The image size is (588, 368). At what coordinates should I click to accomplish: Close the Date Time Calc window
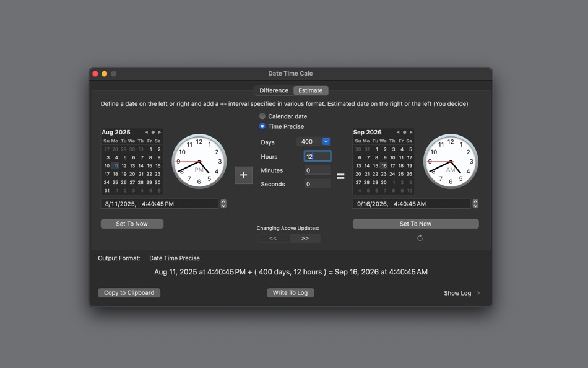tap(95, 74)
